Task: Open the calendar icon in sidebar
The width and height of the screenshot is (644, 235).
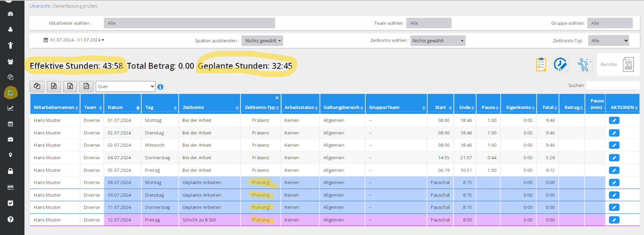Action: [x=10, y=124]
